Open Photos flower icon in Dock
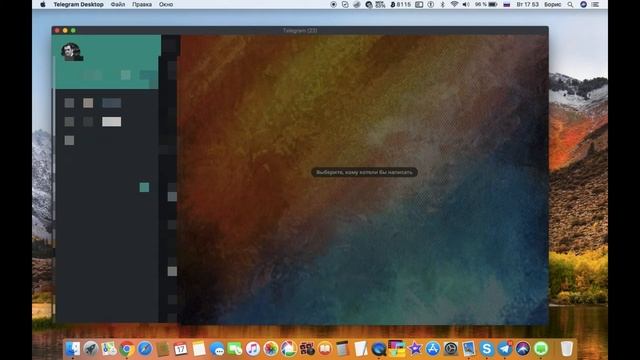This screenshot has width=640, height=360. pos(271,349)
